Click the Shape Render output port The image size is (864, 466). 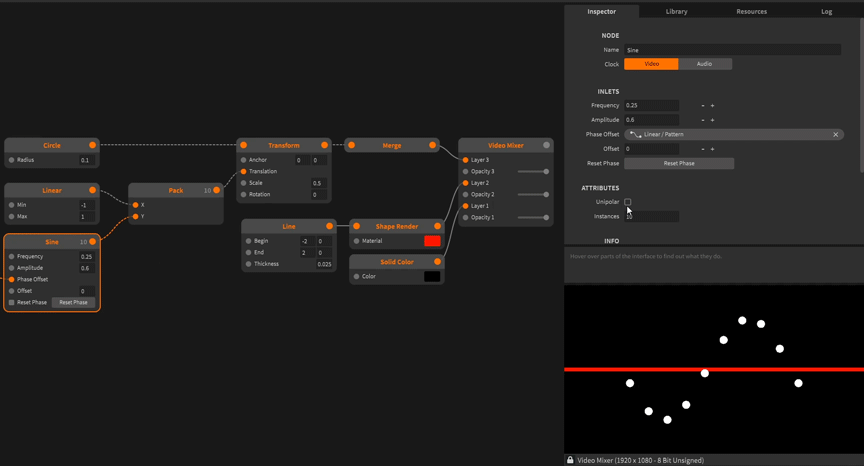click(438, 226)
